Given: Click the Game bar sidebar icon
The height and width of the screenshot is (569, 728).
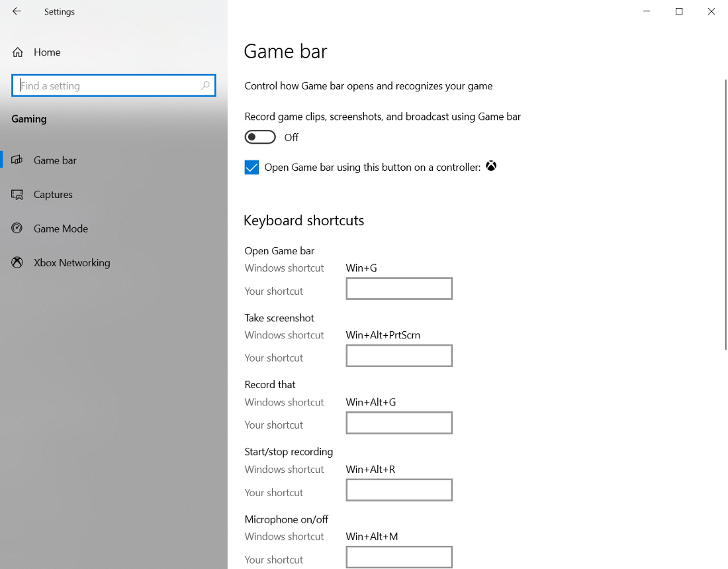Looking at the screenshot, I should click(x=17, y=160).
